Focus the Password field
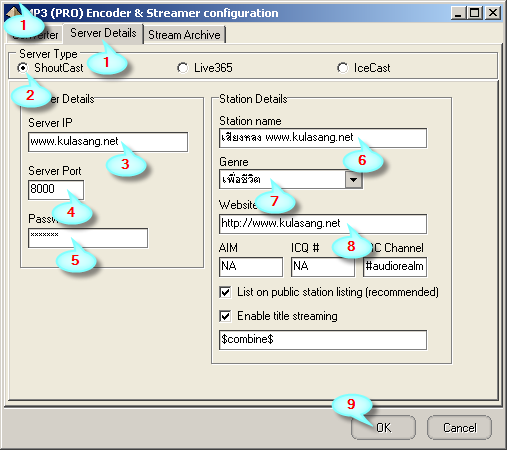 point(88,238)
